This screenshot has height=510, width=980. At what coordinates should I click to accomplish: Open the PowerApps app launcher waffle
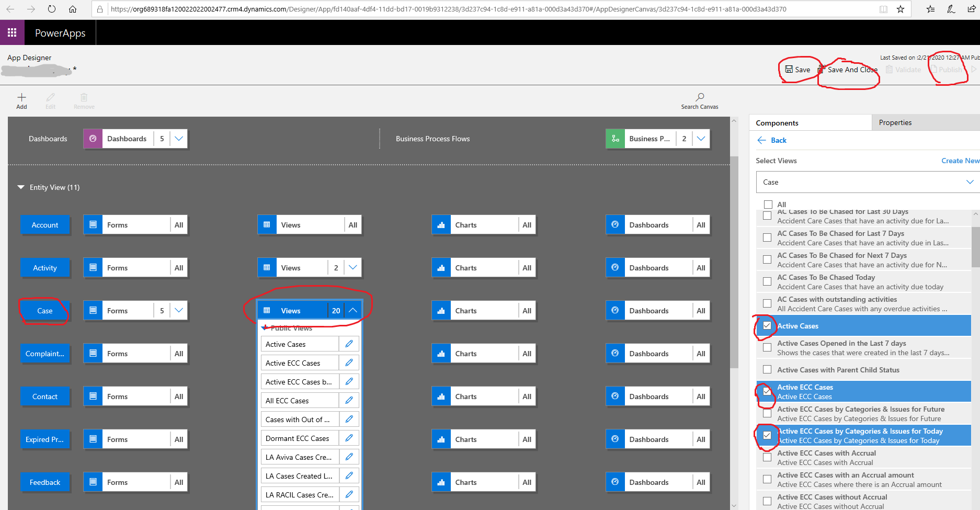pyautogui.click(x=12, y=32)
